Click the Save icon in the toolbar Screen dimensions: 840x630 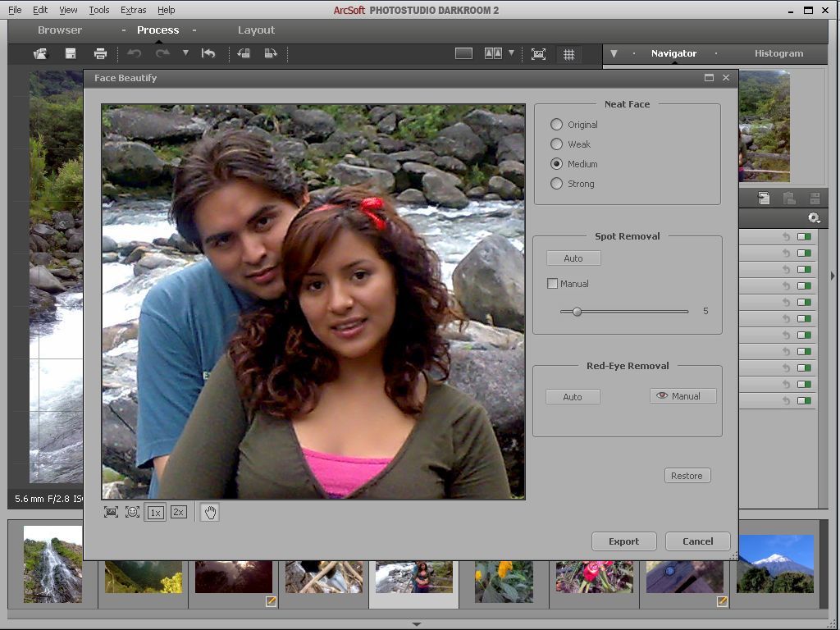point(71,54)
